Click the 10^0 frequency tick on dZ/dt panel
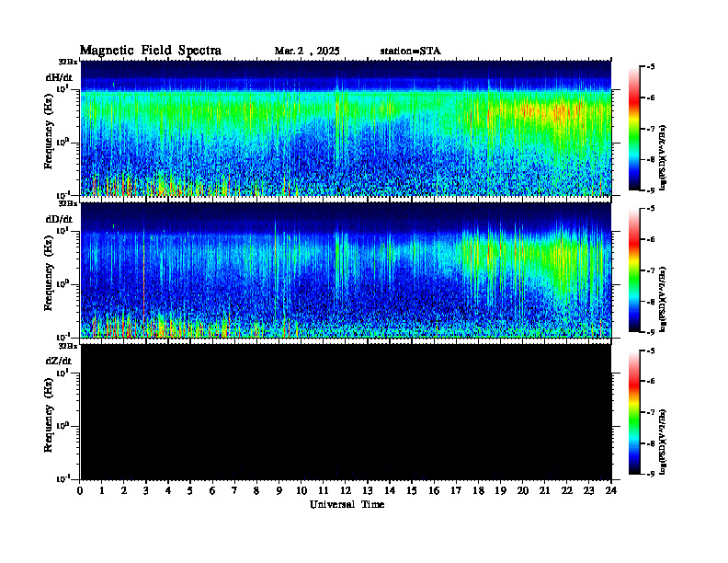 point(63,426)
